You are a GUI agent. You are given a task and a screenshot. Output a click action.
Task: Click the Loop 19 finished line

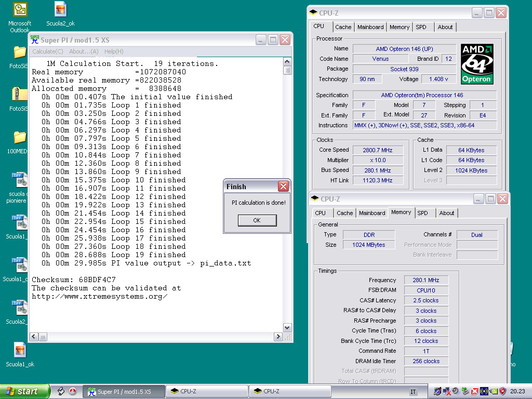point(113,255)
